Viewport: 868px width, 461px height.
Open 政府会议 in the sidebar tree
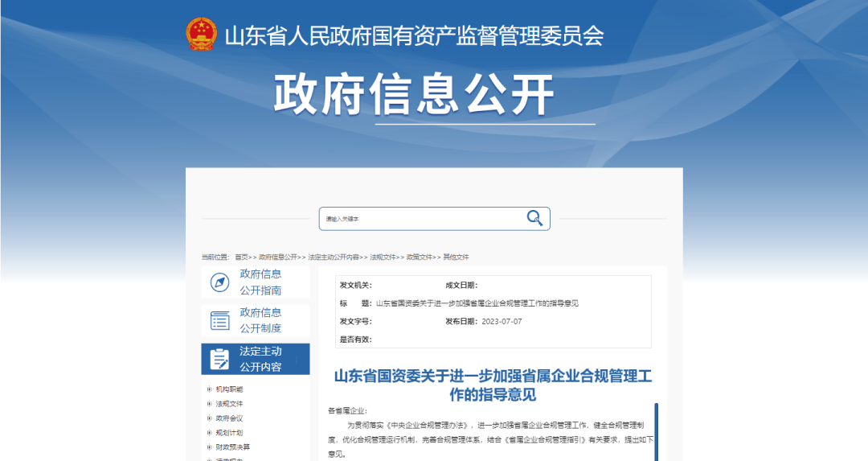point(229,418)
